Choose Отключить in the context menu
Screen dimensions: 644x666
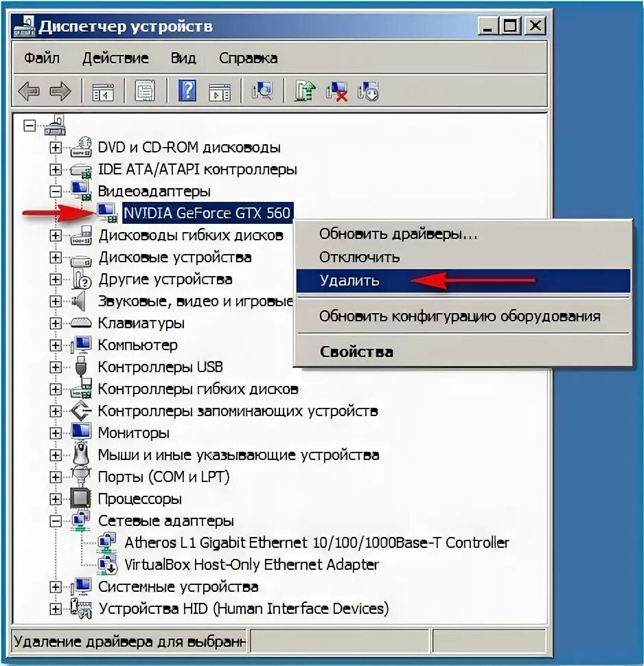463,257
